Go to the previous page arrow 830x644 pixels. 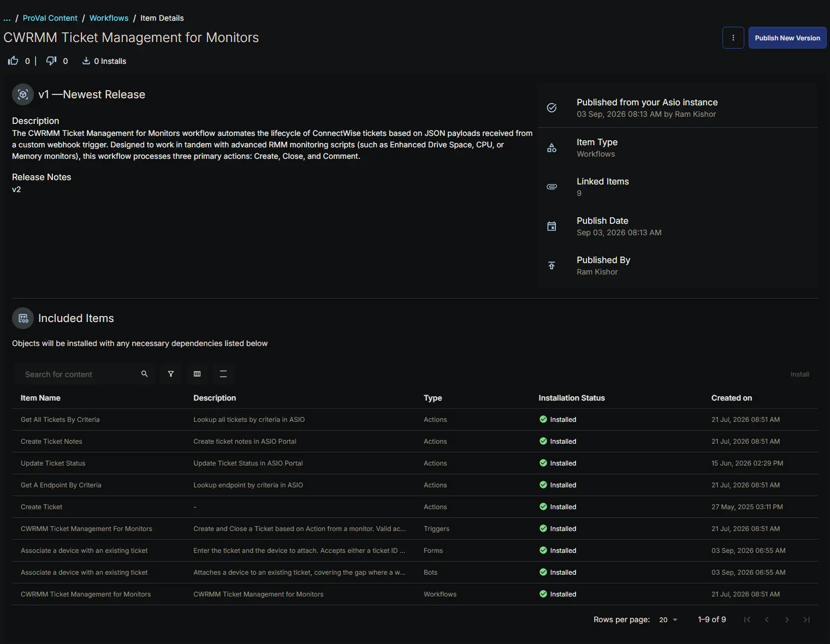[x=767, y=619]
